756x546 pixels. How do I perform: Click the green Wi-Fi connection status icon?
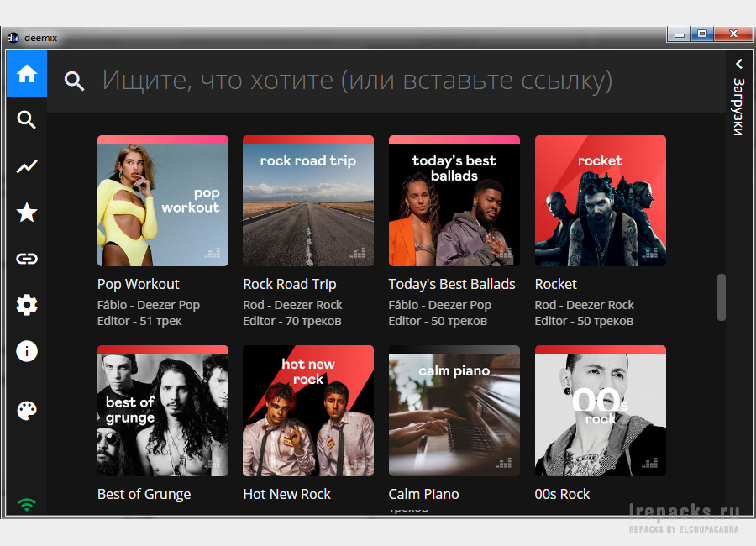[27, 505]
